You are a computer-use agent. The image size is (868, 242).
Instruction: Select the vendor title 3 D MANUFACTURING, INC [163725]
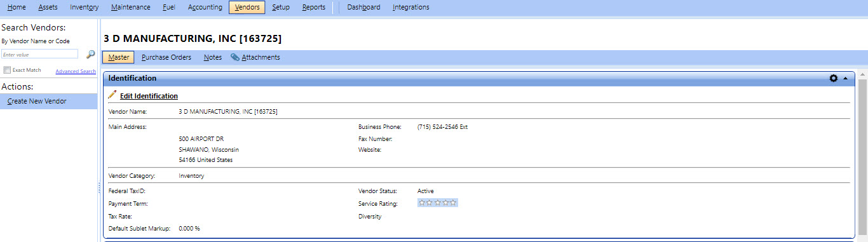[x=193, y=39]
